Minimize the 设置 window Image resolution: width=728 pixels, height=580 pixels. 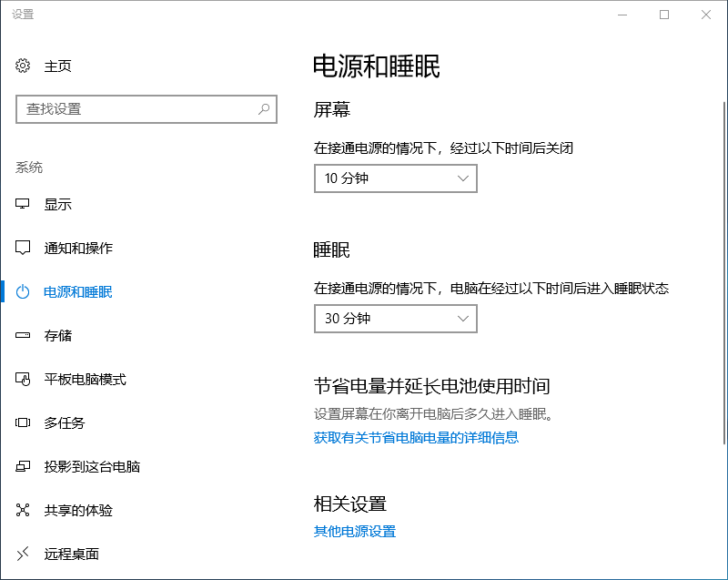click(x=622, y=15)
